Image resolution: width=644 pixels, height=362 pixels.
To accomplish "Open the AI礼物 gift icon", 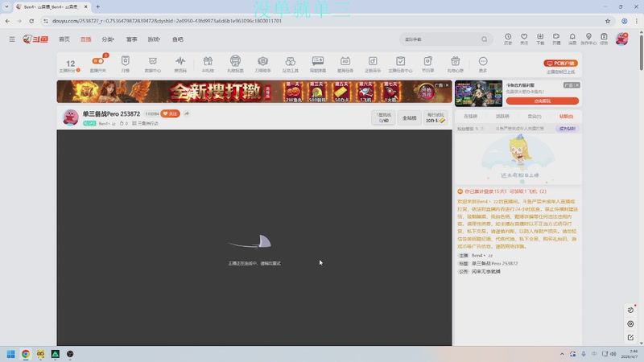I will (208, 64).
